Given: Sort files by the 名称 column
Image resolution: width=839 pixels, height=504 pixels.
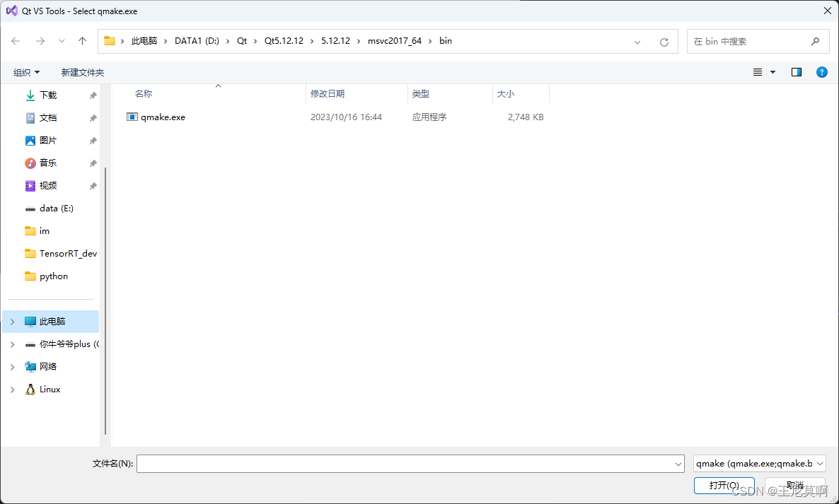Looking at the screenshot, I should (144, 93).
